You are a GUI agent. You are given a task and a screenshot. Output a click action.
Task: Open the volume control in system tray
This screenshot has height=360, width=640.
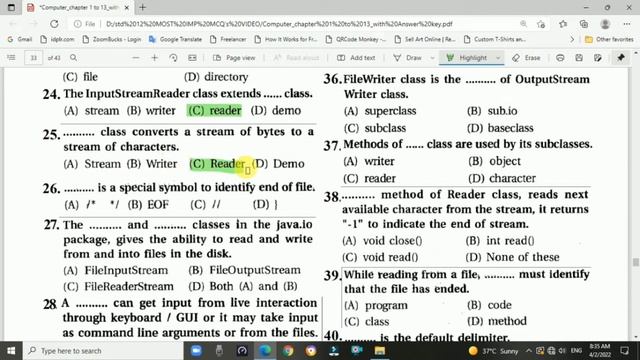point(562,351)
